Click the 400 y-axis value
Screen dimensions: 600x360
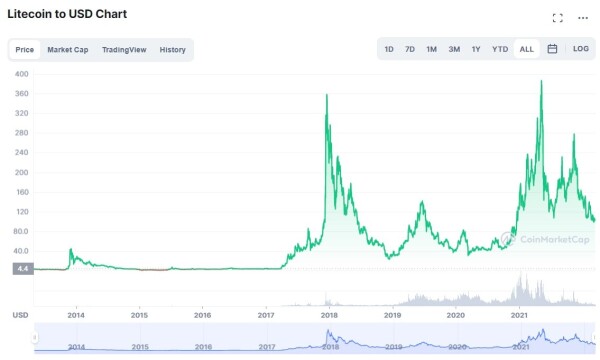(21, 74)
